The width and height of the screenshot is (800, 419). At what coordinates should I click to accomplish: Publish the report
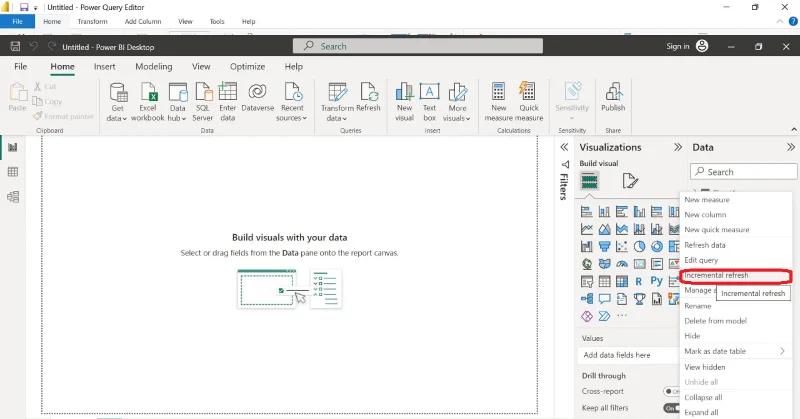tap(613, 98)
